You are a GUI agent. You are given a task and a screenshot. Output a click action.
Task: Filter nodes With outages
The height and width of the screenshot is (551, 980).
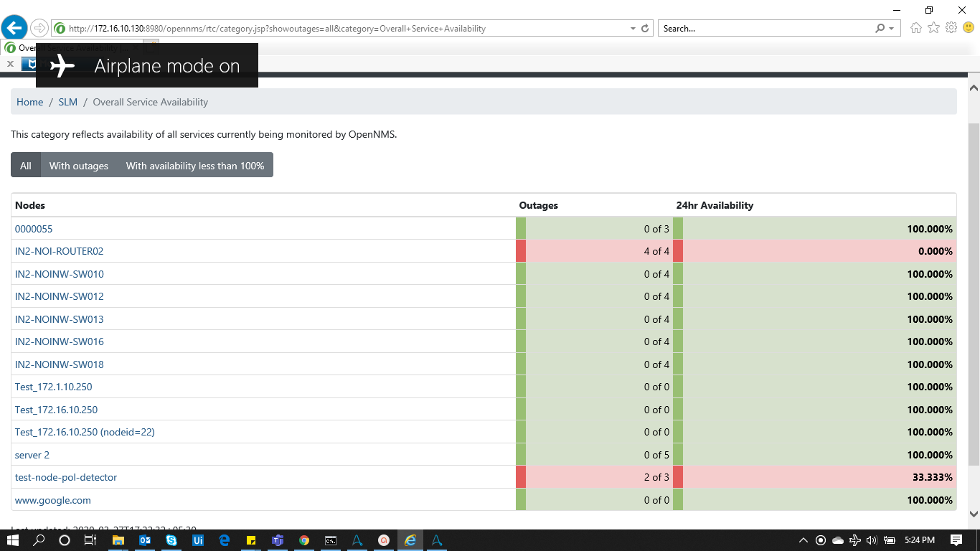coord(79,166)
